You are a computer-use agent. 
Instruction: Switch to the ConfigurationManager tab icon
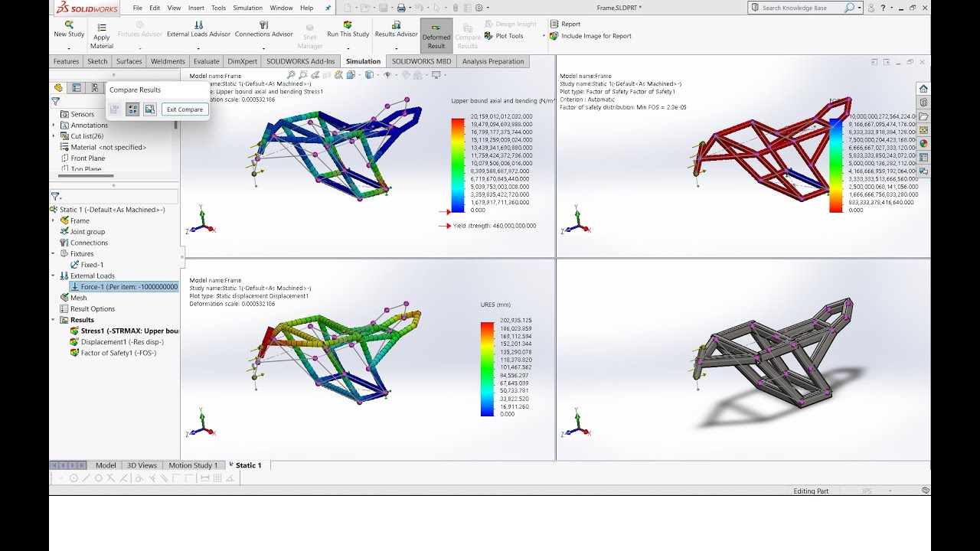point(94,88)
